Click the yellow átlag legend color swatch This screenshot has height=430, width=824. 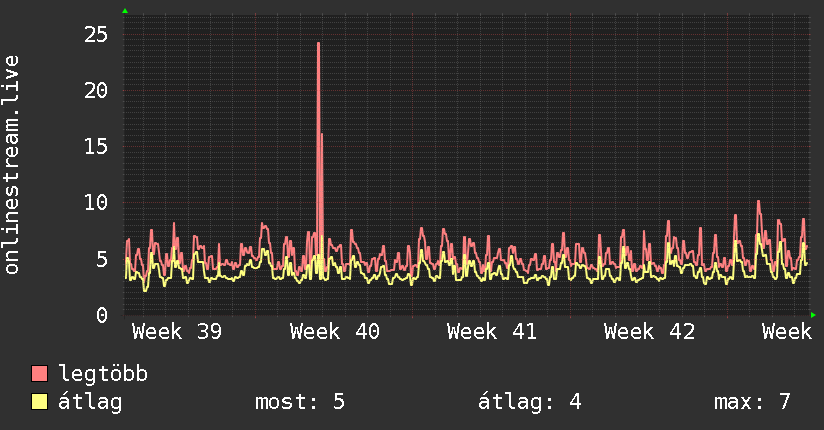39,401
